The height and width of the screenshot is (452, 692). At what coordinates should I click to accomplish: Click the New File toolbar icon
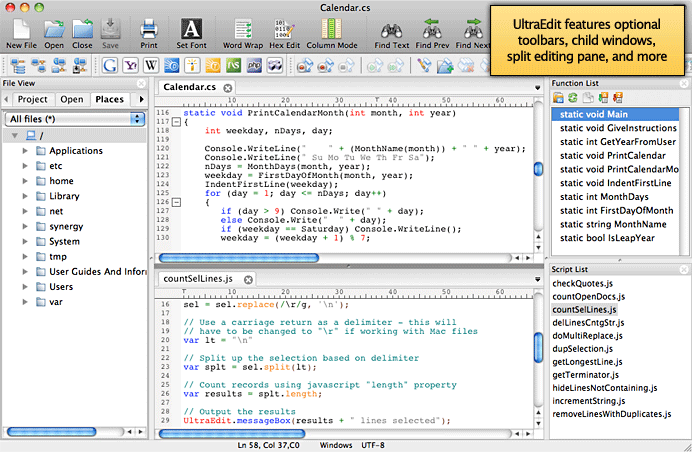point(19,28)
